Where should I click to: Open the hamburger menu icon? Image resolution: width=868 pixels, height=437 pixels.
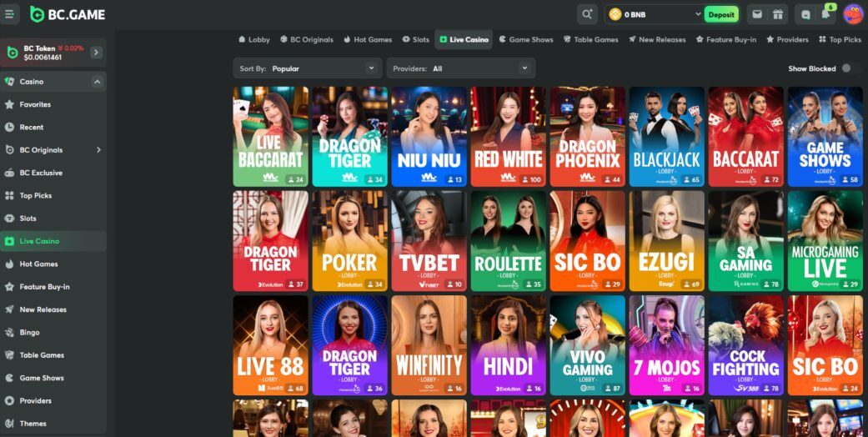coord(9,14)
